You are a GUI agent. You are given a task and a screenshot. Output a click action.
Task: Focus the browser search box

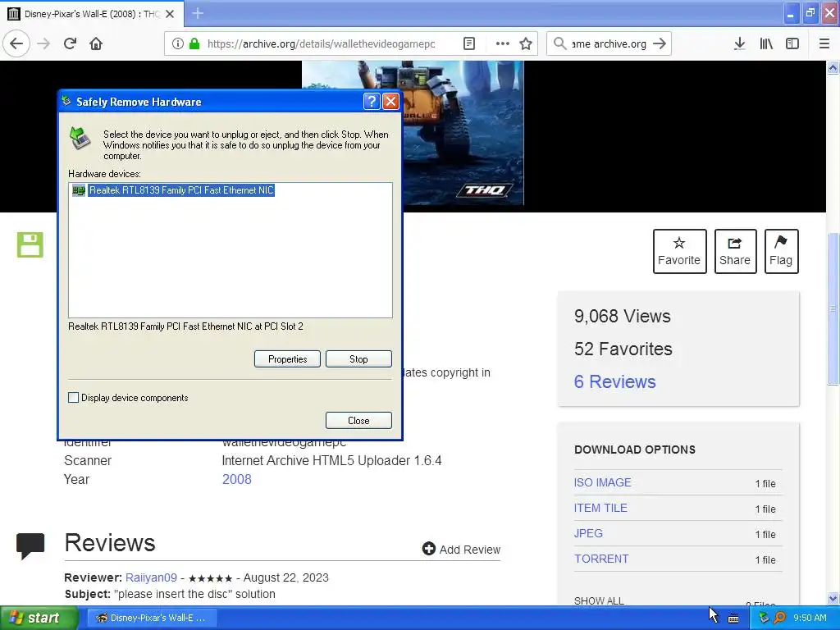click(x=609, y=44)
